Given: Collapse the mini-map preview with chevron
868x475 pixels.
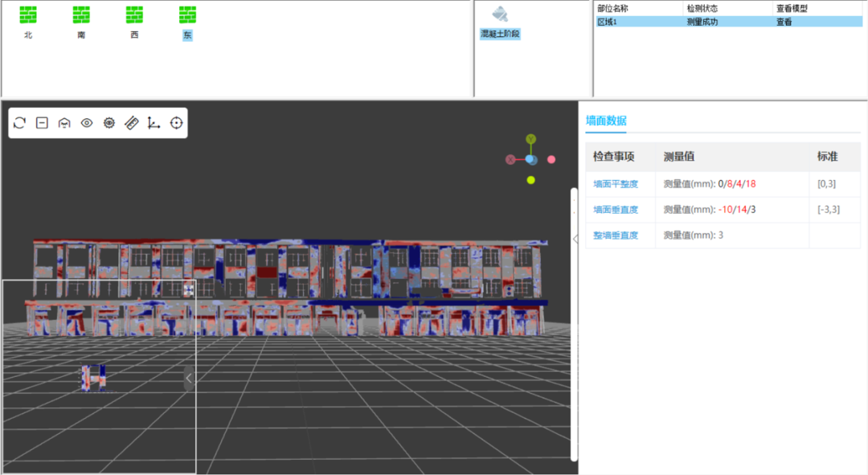Looking at the screenshot, I should pyautogui.click(x=189, y=378).
